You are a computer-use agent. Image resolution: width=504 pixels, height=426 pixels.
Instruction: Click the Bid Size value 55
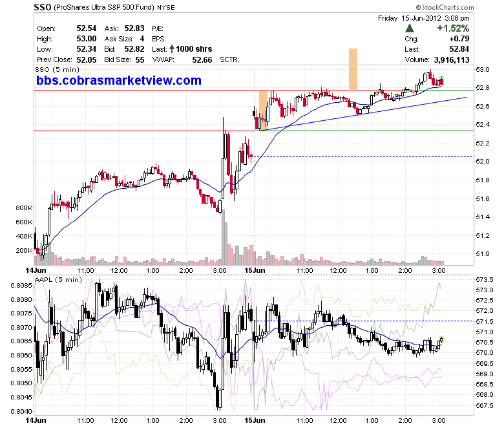140,59
